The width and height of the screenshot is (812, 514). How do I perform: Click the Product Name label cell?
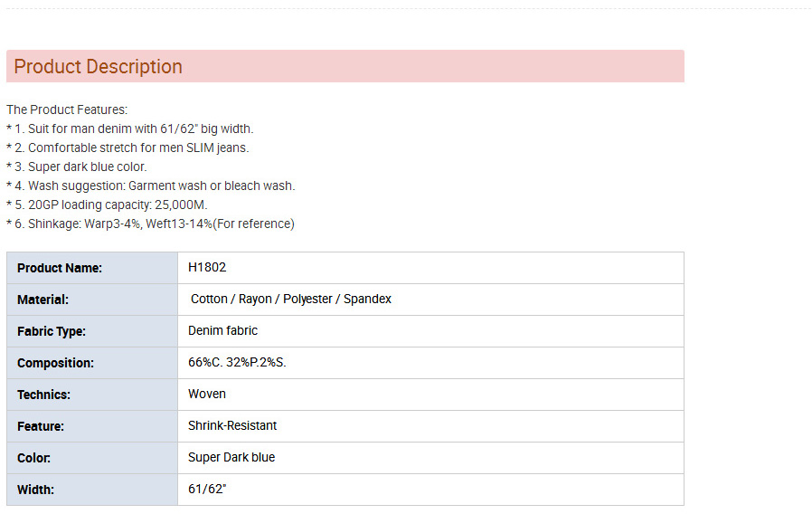coord(92,268)
